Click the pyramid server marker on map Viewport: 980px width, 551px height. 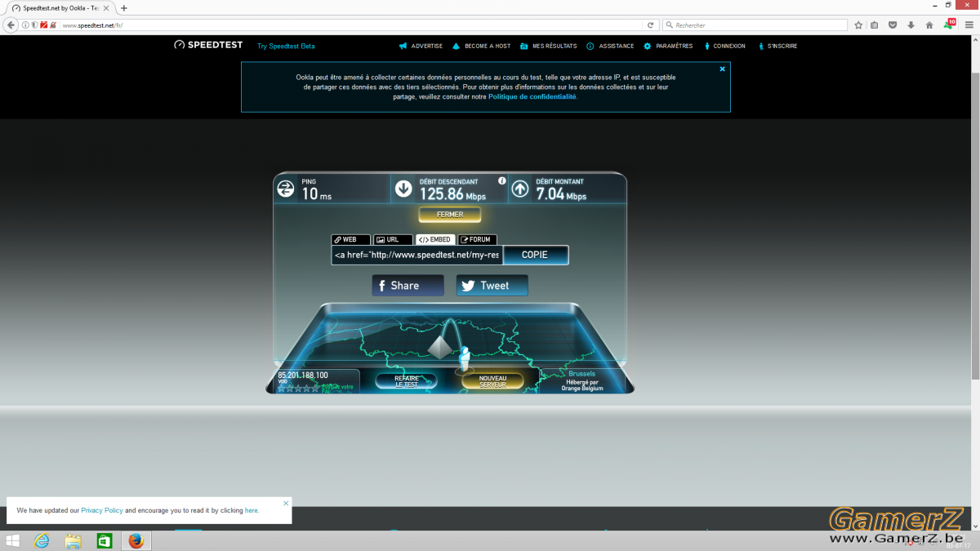coord(439,349)
